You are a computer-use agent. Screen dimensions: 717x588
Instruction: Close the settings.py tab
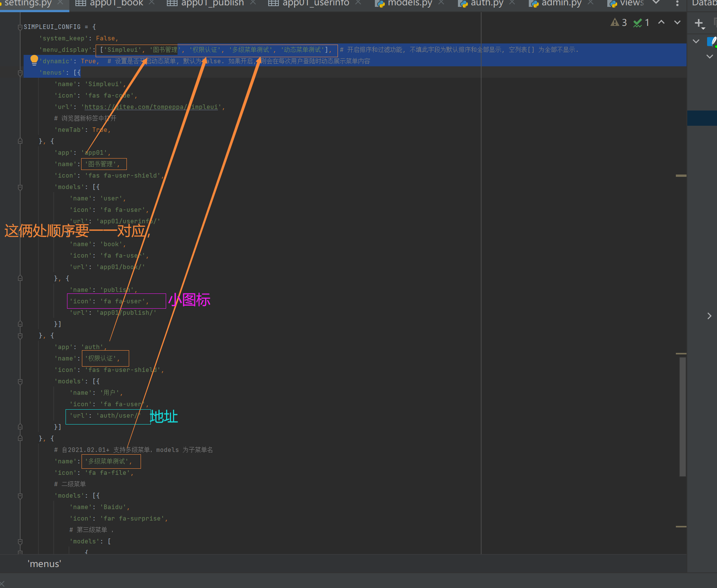point(60,3)
